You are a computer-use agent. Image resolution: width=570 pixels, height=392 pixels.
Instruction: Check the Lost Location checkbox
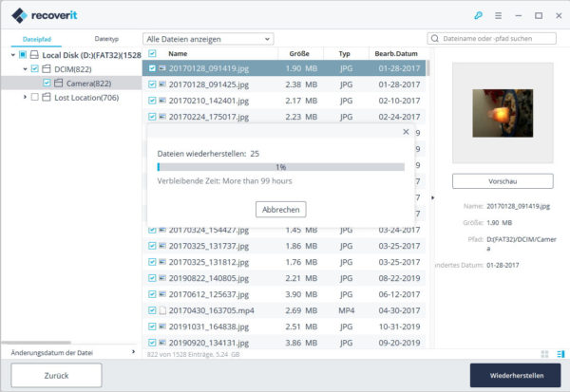point(34,97)
